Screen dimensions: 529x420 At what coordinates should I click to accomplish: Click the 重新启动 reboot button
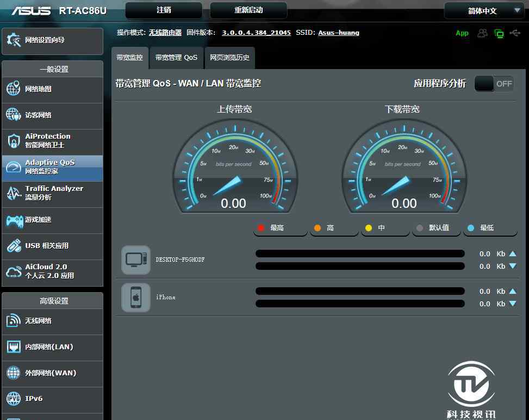pyautogui.click(x=248, y=10)
